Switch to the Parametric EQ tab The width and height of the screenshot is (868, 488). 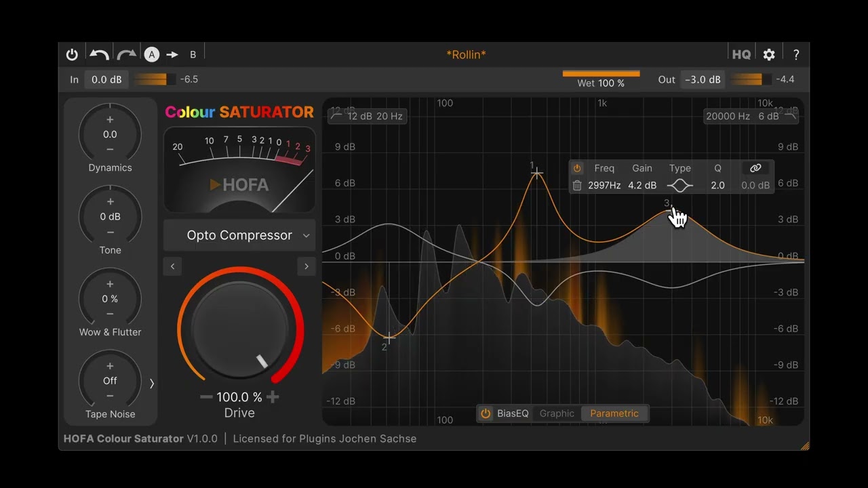click(614, 413)
